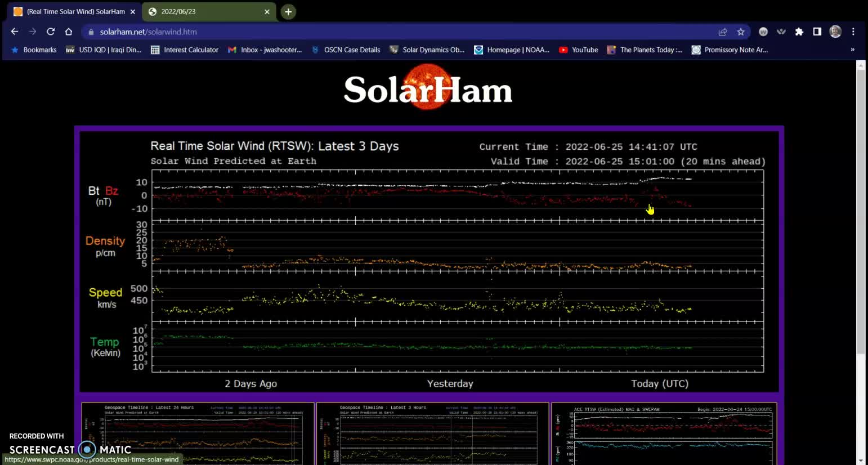Viewport: 868px width, 465px height.
Task: Open the YouTube bookmark
Action: tap(579, 50)
